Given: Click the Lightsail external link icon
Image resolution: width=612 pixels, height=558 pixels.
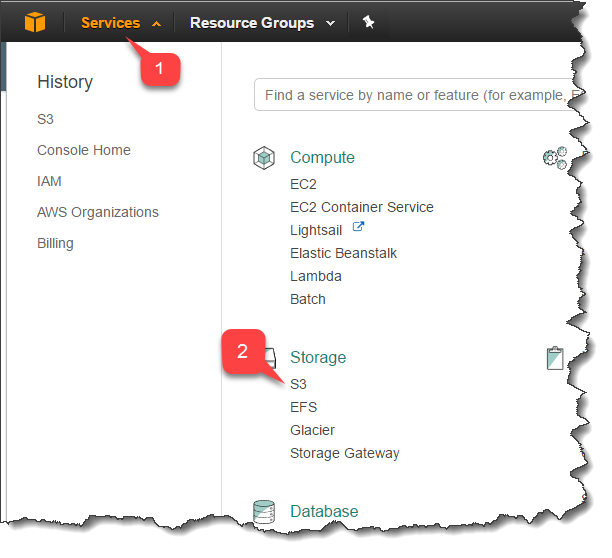Looking at the screenshot, I should point(358,227).
